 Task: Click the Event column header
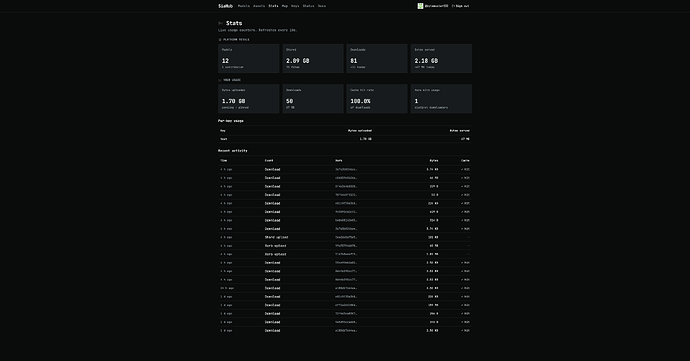(269, 161)
